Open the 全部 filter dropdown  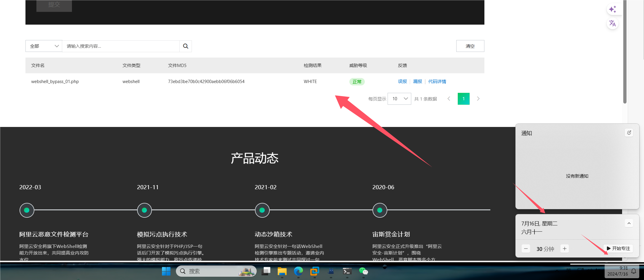coord(44,46)
